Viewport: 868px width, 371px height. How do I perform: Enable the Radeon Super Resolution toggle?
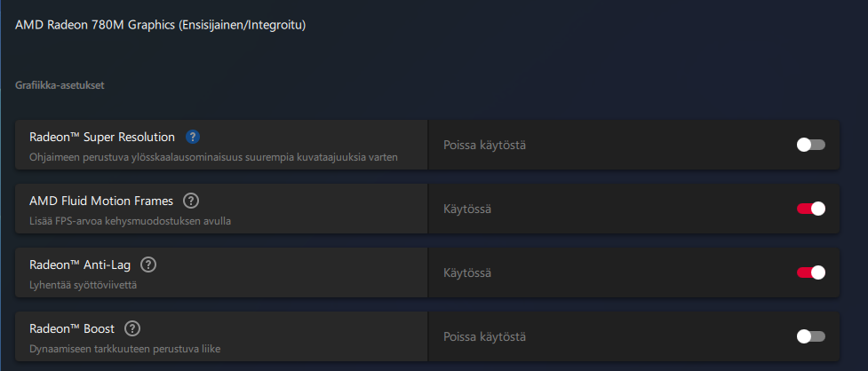click(810, 145)
